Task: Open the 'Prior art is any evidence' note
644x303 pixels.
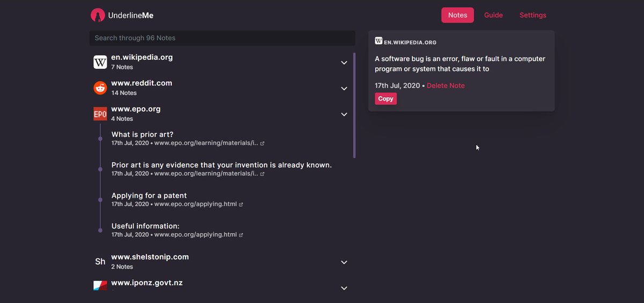Action: [x=222, y=165]
